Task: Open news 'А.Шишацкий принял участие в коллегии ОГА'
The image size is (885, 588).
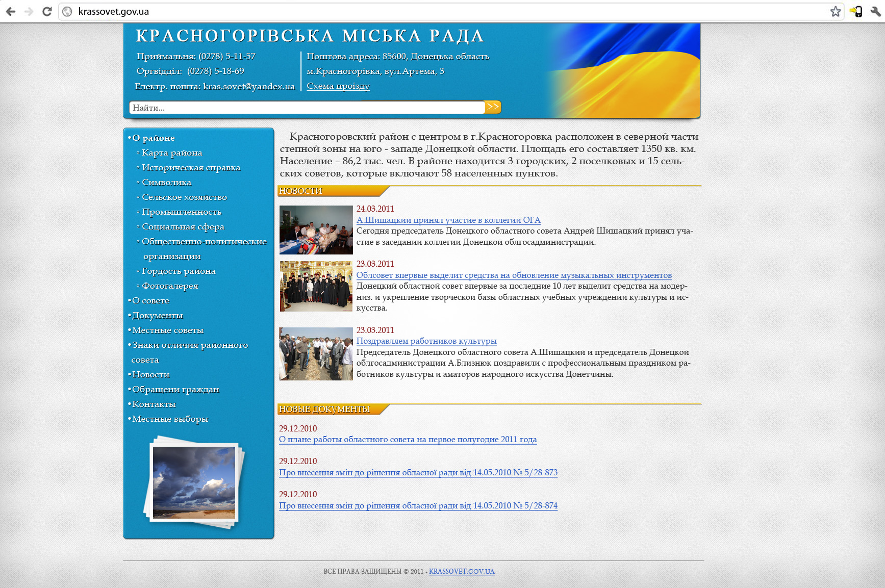Action: (x=449, y=220)
